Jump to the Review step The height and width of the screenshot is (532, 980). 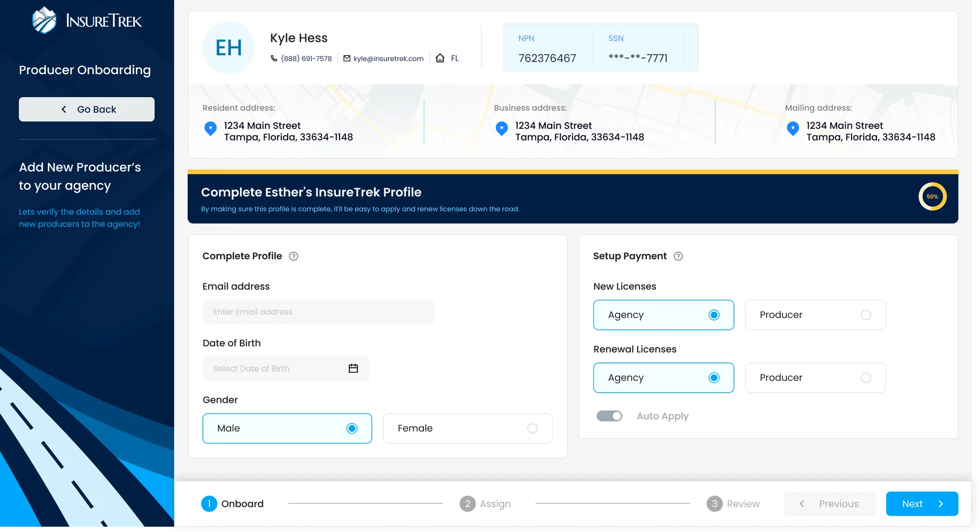click(733, 503)
